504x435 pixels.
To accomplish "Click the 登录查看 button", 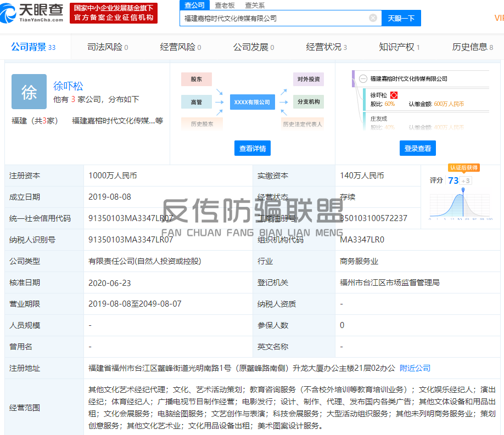I will (417, 148).
